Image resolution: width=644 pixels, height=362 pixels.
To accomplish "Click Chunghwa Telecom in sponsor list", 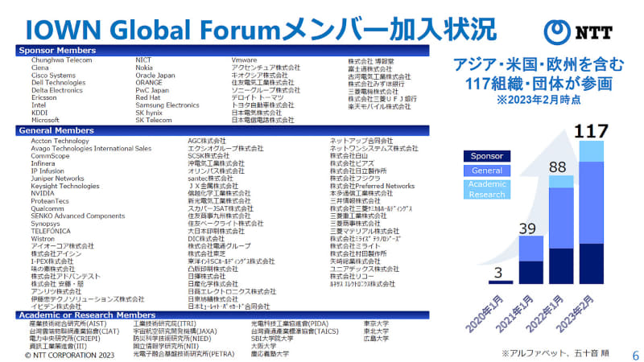I will click(x=62, y=60).
